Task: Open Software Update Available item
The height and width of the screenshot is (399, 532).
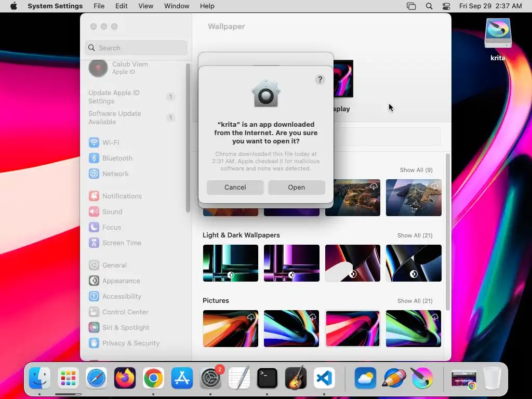Action: [132, 117]
